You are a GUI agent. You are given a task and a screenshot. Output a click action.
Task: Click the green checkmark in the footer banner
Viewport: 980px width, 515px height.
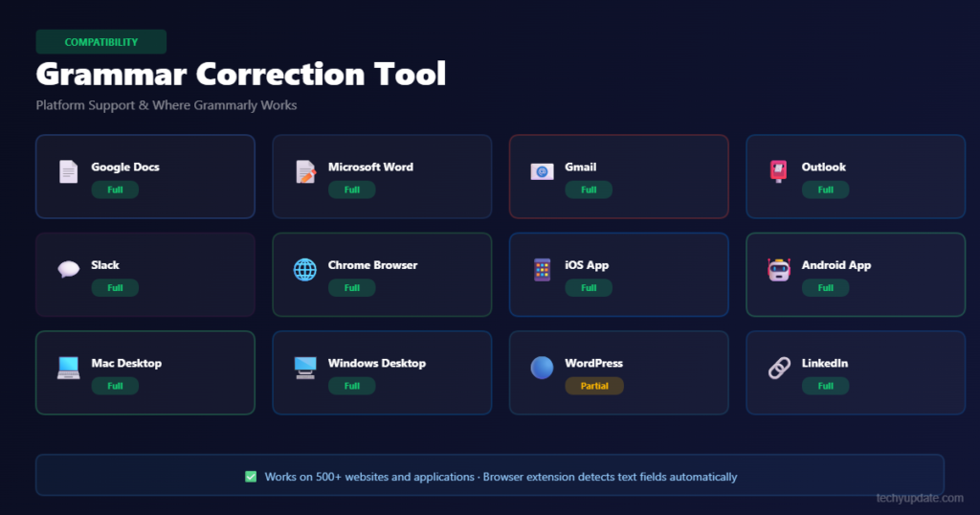click(251, 477)
